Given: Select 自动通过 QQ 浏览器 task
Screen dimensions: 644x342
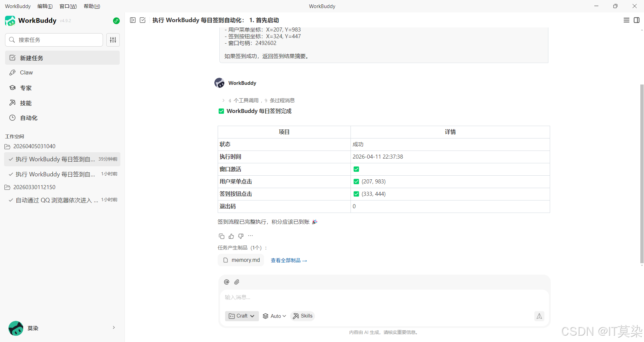Looking at the screenshot, I should click(62, 200).
